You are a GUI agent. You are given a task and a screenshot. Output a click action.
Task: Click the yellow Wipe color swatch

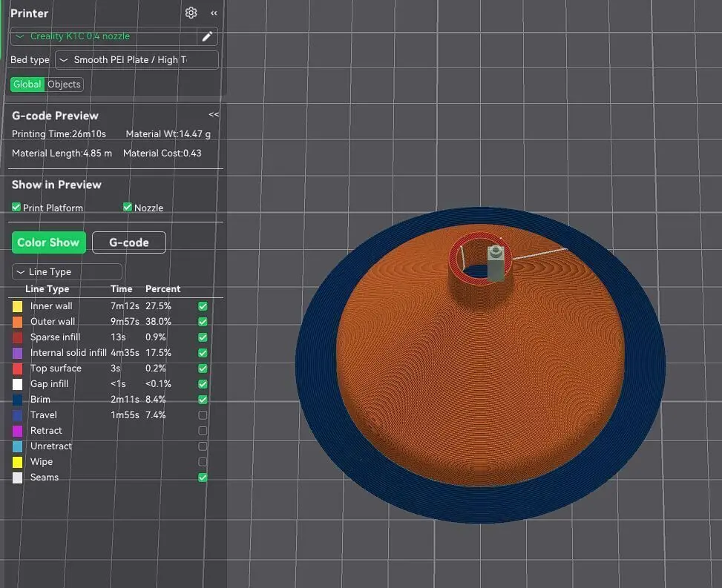pos(18,462)
